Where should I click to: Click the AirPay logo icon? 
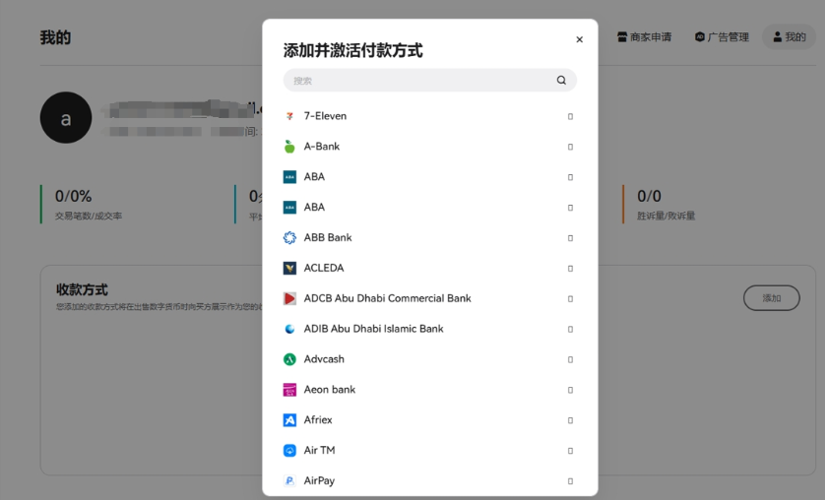click(x=289, y=481)
